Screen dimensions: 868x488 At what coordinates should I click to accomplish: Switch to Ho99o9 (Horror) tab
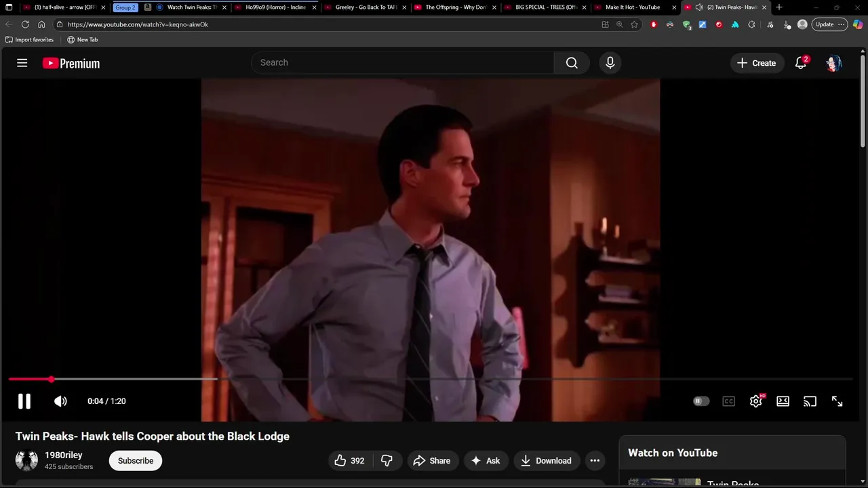click(x=275, y=7)
